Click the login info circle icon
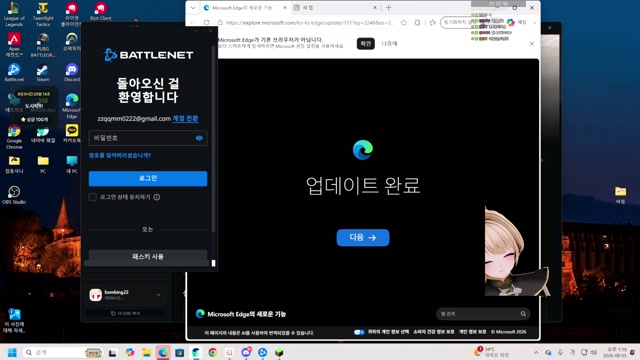The width and height of the screenshot is (640, 360). (157, 197)
